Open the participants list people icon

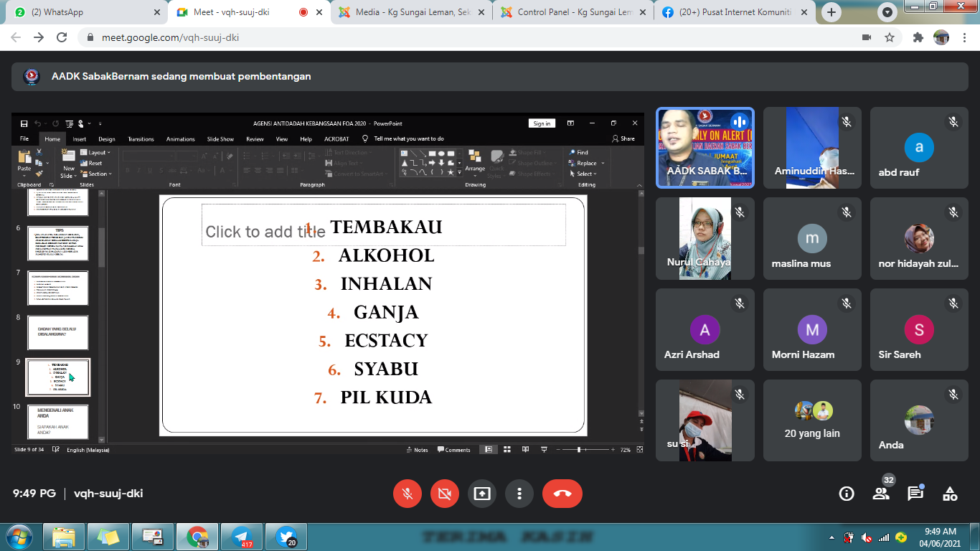881,494
